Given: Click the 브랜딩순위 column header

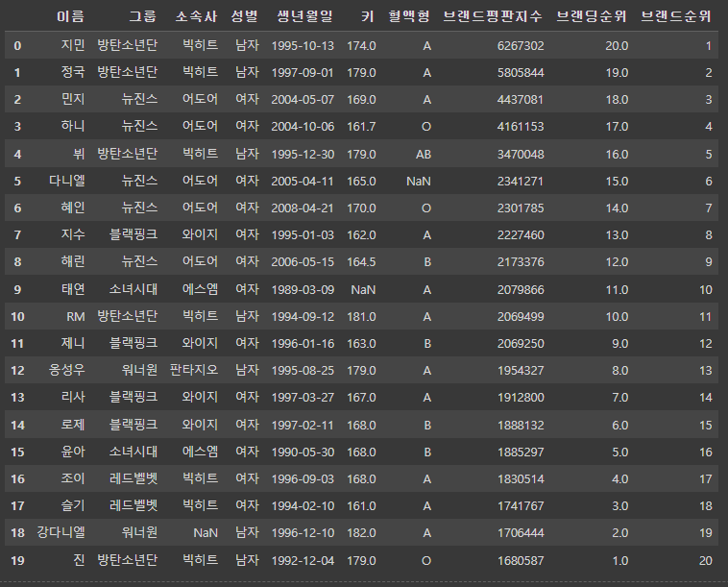Looking at the screenshot, I should point(592,16).
